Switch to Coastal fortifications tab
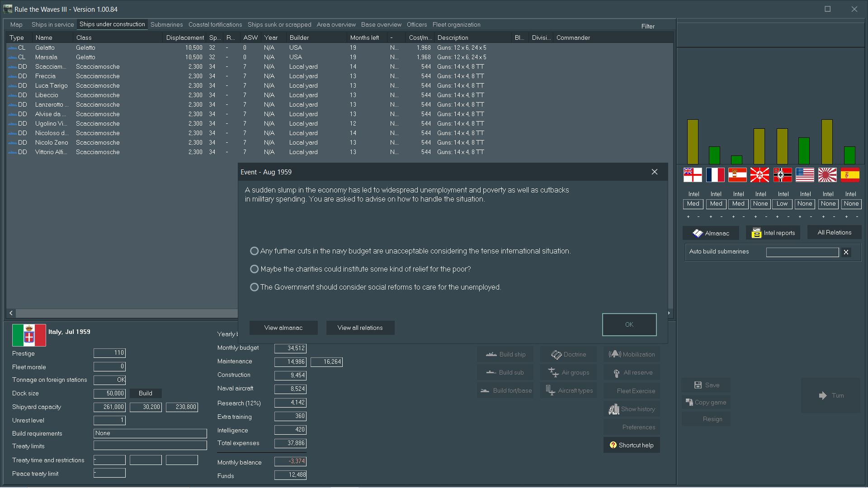The height and width of the screenshot is (488, 868). tap(215, 24)
